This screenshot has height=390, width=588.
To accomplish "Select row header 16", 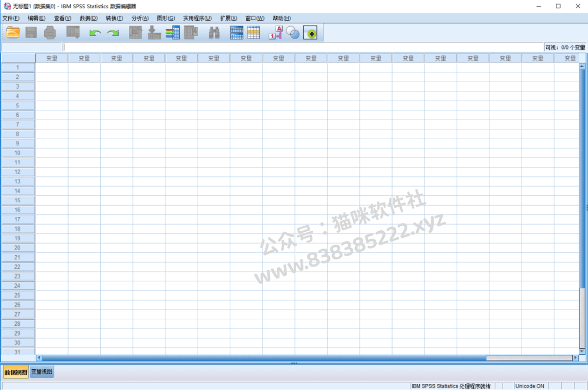I will [x=17, y=210].
